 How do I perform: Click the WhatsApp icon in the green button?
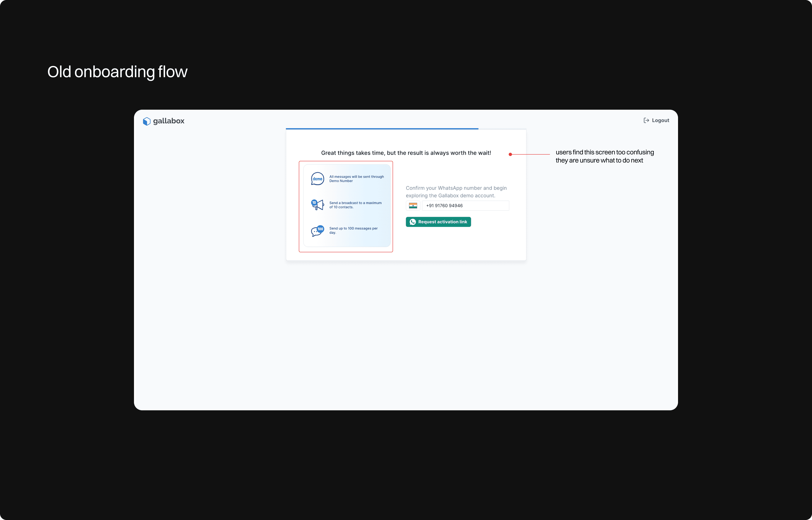[412, 222]
